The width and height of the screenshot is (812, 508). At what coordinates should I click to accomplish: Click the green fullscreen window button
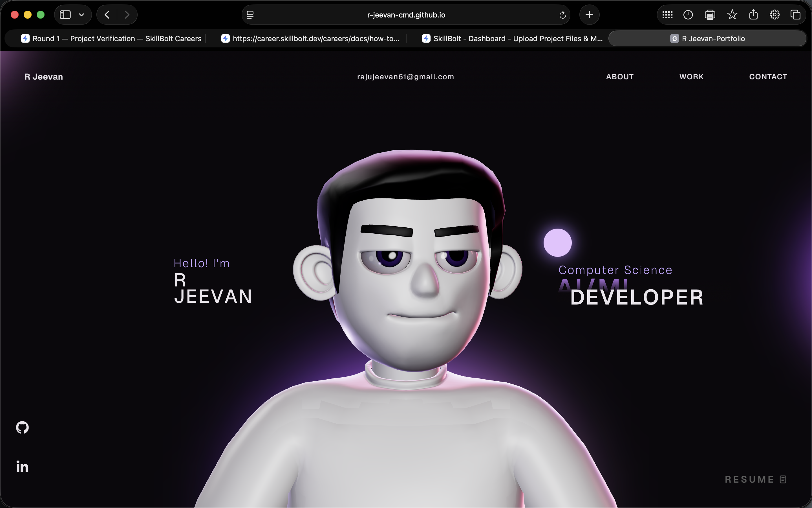[x=41, y=15]
